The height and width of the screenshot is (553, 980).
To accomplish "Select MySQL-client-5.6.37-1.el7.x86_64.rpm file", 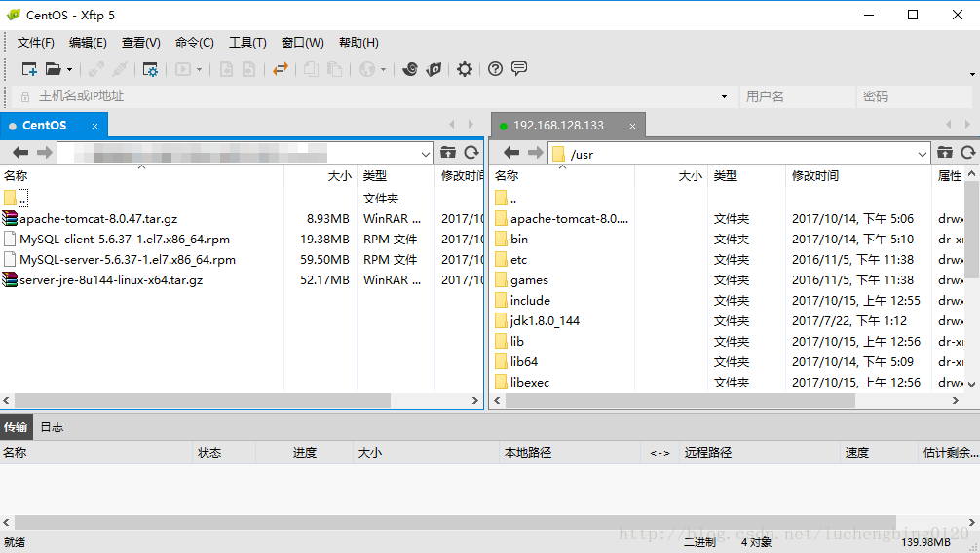I will 125,240.
